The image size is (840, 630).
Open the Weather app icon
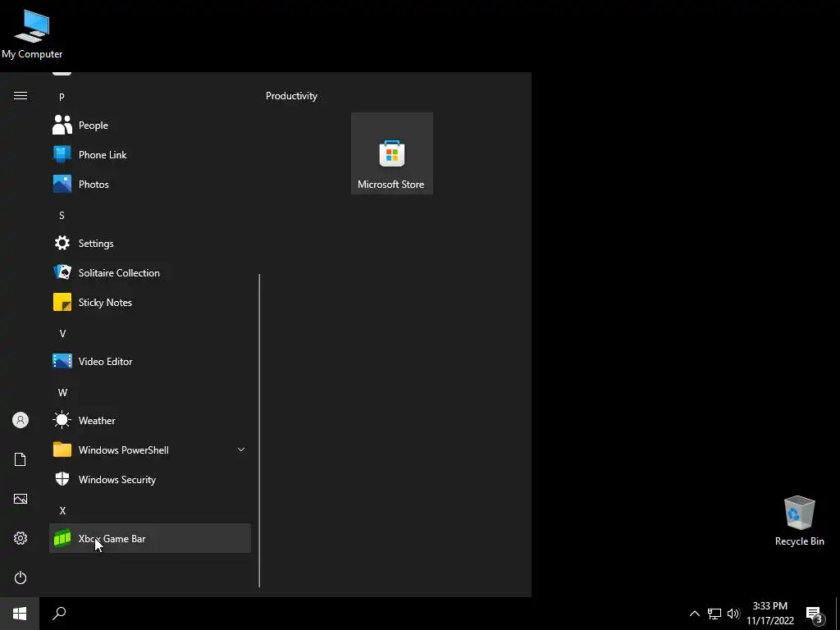62,420
